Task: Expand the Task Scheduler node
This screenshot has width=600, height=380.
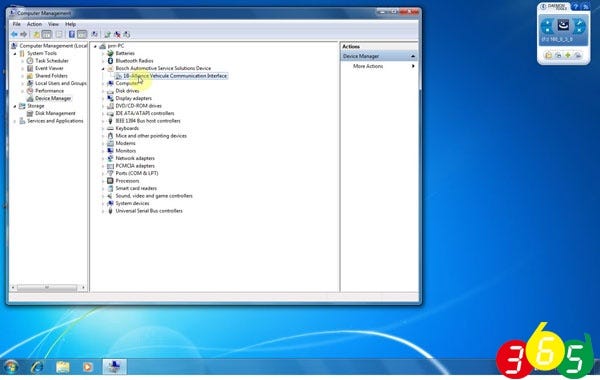Action: click(23, 61)
